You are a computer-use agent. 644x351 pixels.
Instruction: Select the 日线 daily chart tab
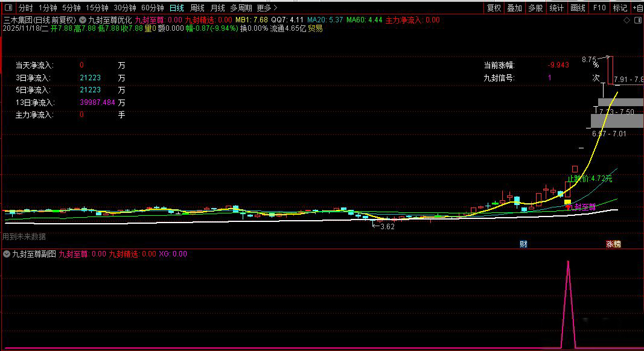pyautogui.click(x=177, y=8)
